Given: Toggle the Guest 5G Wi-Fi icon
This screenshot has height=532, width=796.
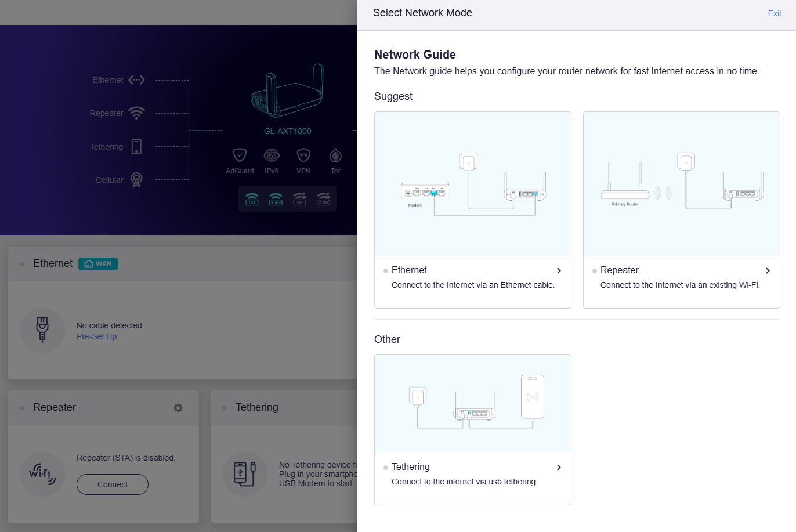Looking at the screenshot, I should 299,199.
